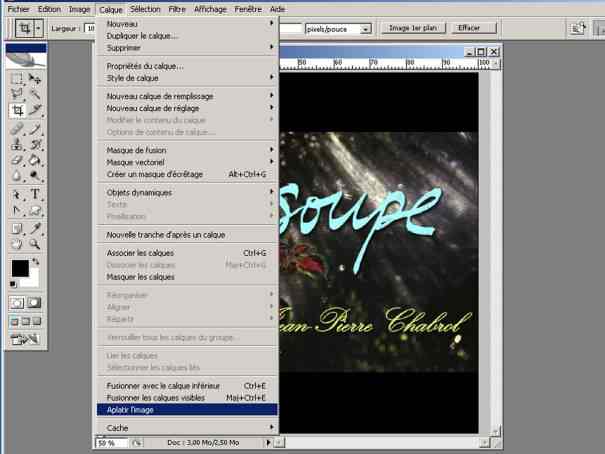
Task: Open the Crop tool preset picker arrow
Action: click(37, 29)
